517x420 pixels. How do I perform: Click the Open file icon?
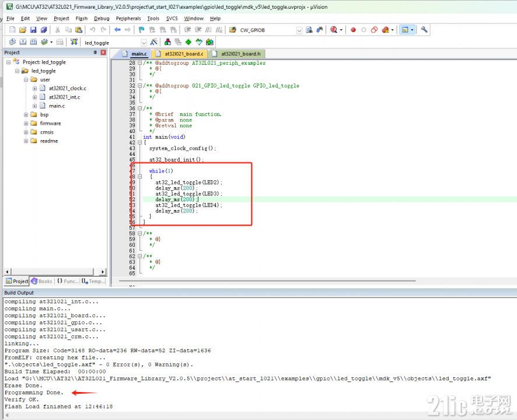22,30
